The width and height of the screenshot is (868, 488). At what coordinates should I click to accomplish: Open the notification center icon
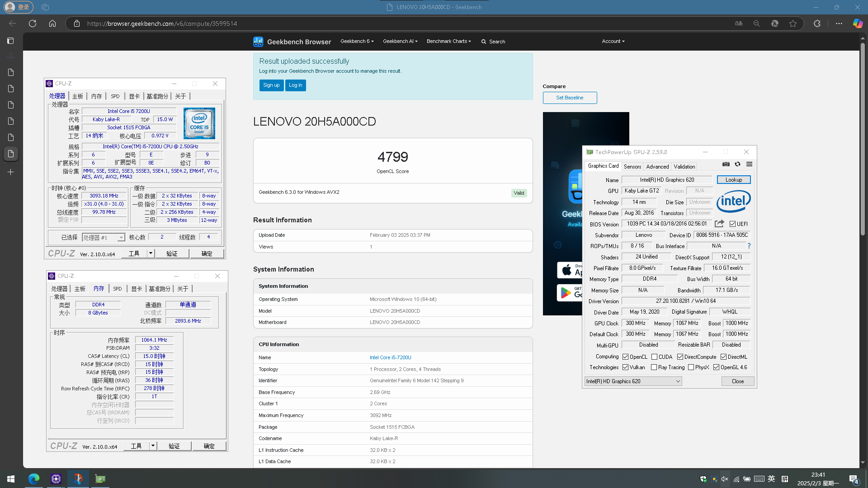tap(854, 479)
